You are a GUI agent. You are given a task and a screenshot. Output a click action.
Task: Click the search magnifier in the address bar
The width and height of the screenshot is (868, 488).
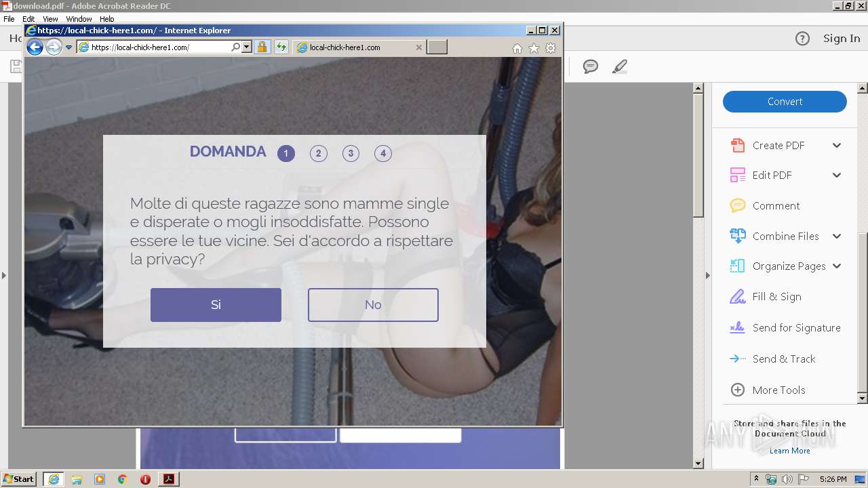[x=235, y=47]
